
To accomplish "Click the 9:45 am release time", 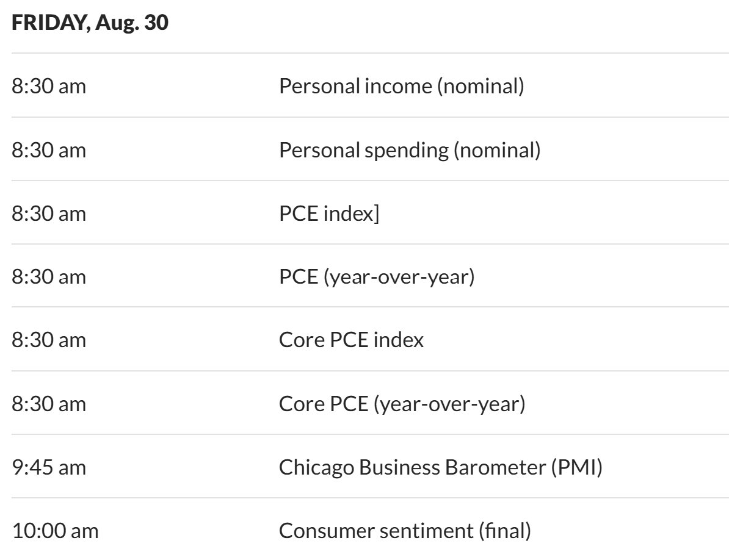I will tap(49, 467).
